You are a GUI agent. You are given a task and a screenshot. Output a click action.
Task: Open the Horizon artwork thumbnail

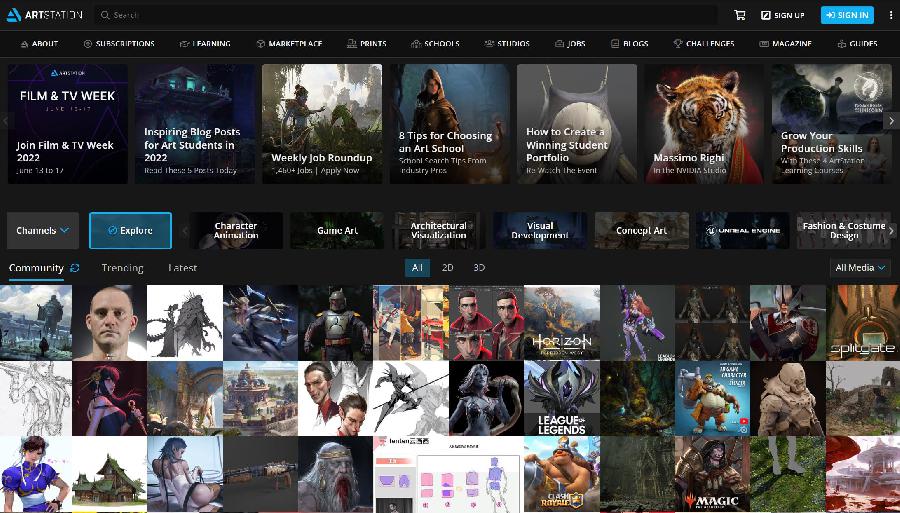(562, 322)
